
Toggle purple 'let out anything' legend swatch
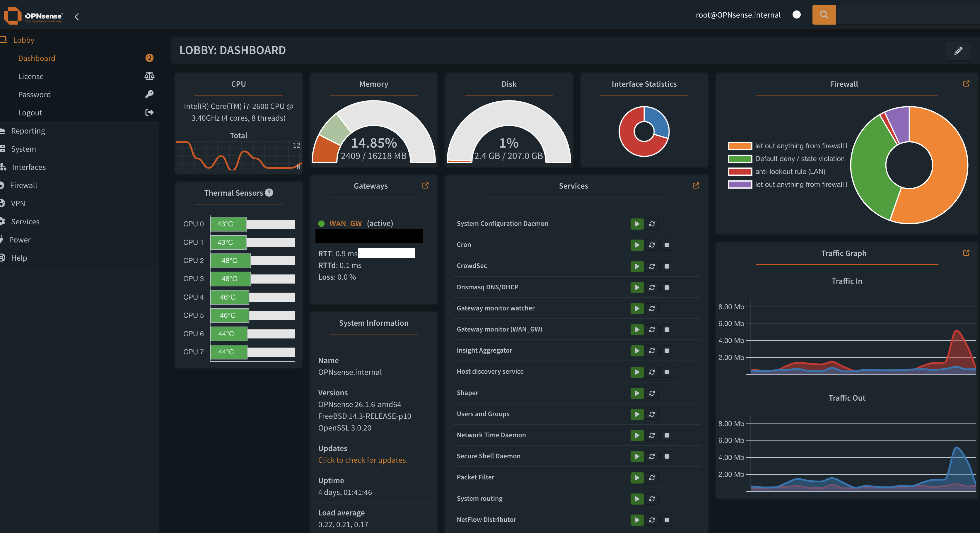[x=740, y=184]
